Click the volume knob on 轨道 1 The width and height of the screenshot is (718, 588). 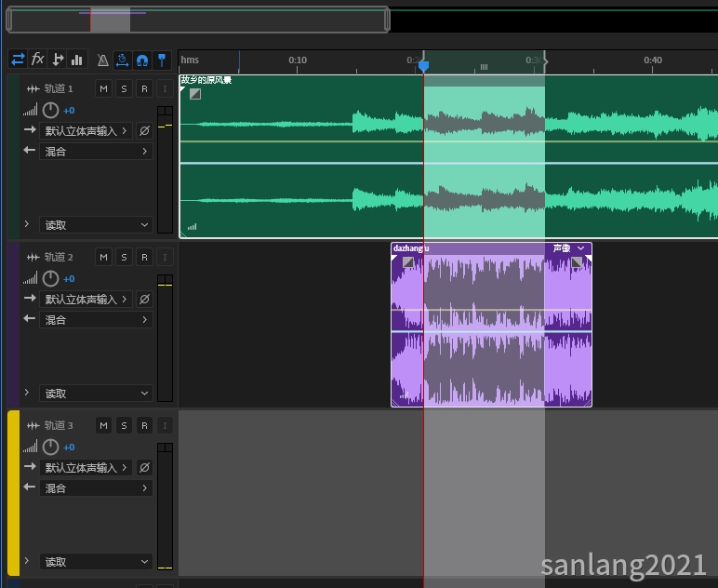50,110
